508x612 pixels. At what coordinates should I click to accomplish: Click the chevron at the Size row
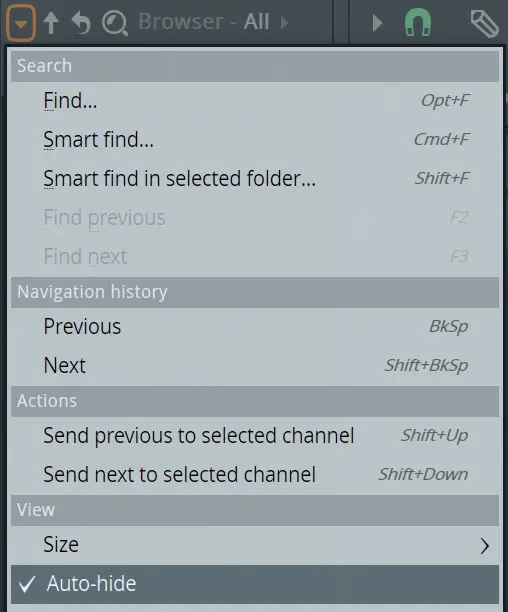coord(485,546)
